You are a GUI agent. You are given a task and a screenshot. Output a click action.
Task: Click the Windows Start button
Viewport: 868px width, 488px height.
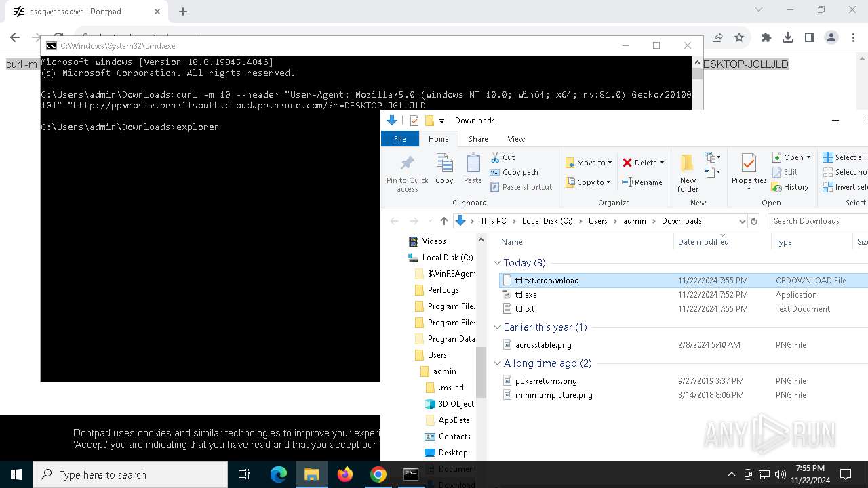16,474
